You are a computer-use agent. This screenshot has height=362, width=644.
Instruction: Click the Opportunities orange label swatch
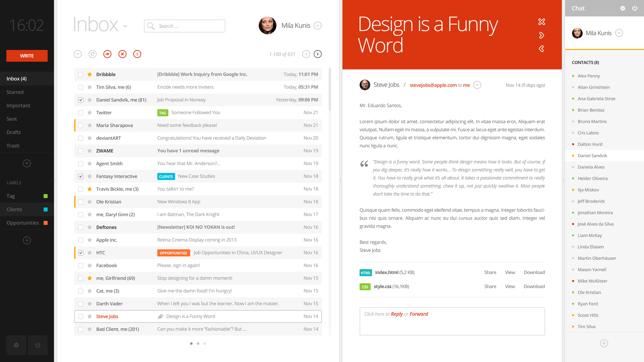point(46,223)
